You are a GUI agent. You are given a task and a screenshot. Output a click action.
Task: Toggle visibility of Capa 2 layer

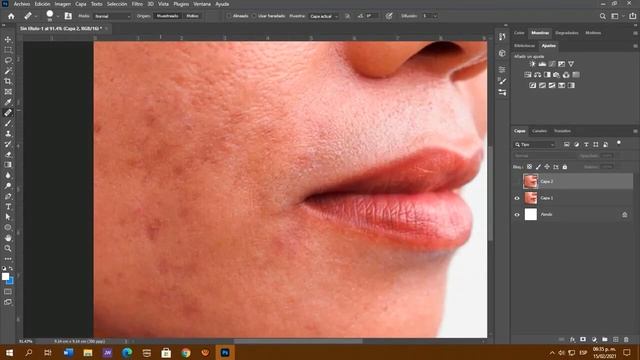517,181
